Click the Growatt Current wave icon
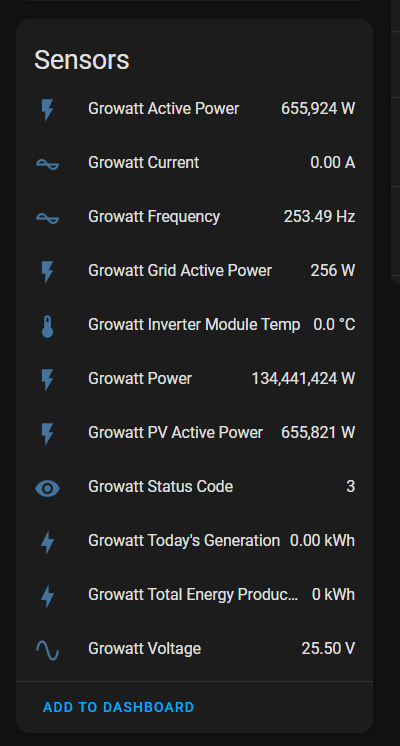The width and height of the screenshot is (400, 746). tap(48, 164)
